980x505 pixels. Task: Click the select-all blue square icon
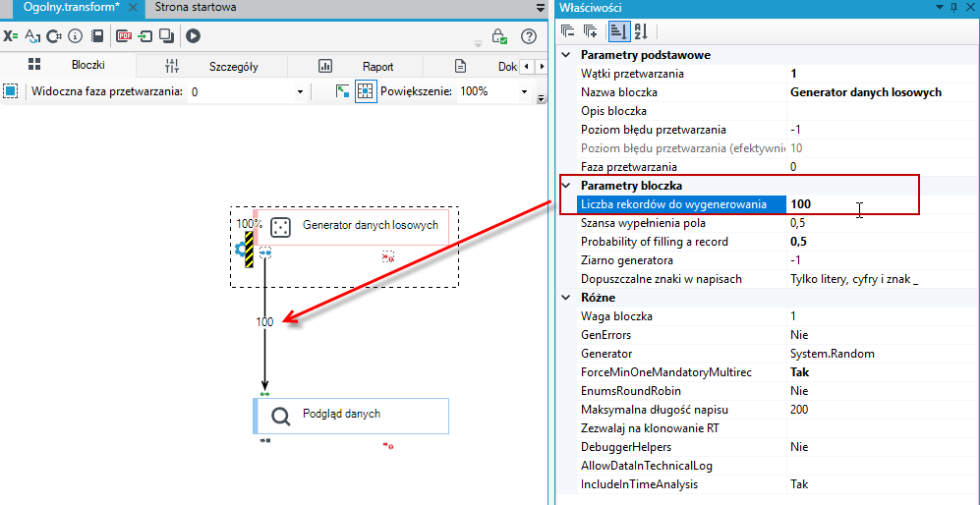[10, 91]
